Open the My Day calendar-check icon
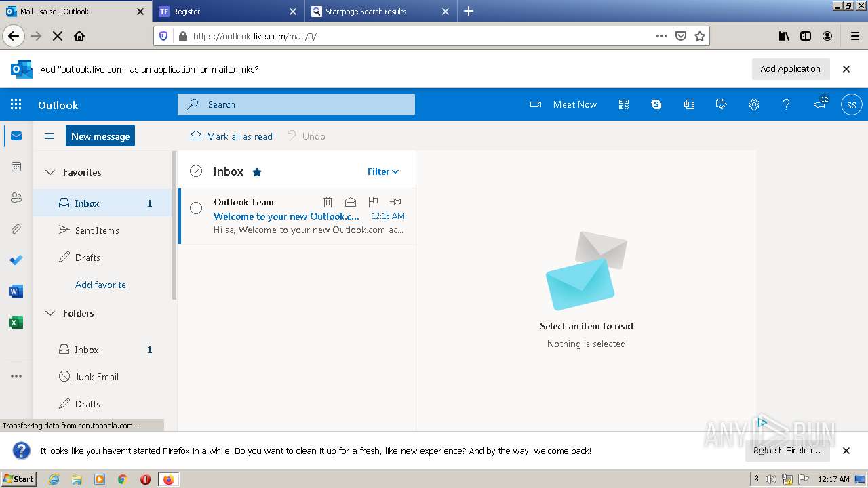The width and height of the screenshot is (868, 488). (x=722, y=104)
